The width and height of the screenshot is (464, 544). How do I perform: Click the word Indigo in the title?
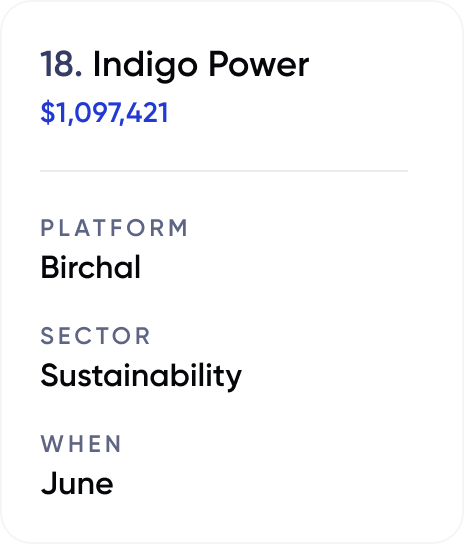point(145,65)
